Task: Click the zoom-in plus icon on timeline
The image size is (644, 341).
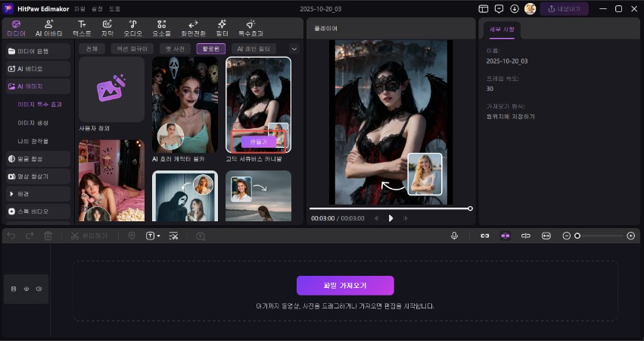Action: (631, 236)
